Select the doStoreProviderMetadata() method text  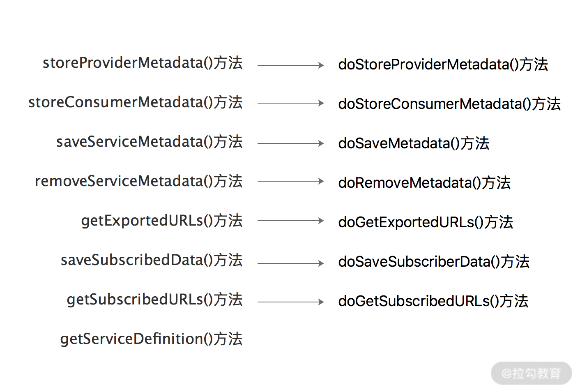[443, 65]
